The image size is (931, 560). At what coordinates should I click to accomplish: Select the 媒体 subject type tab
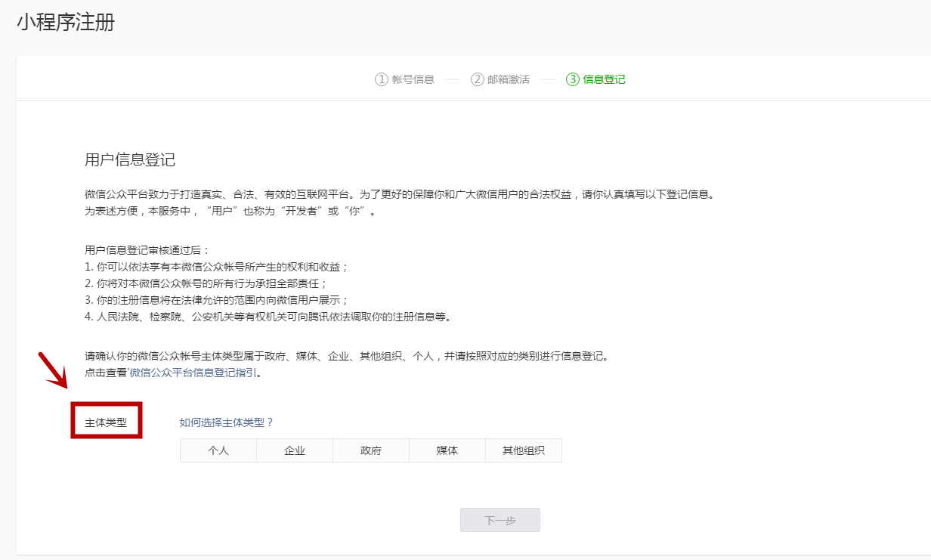pos(447,450)
